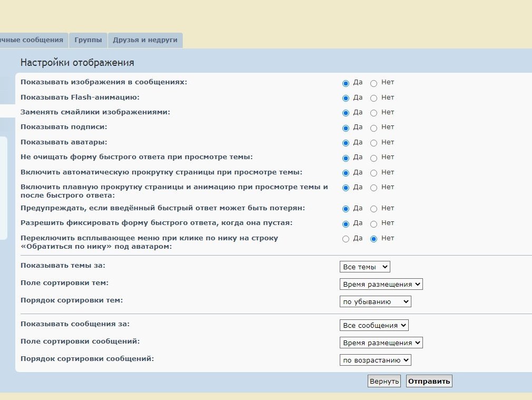Choose 'Нет' for Показывать подписи
This screenshot has height=400, width=532.
tap(374, 128)
